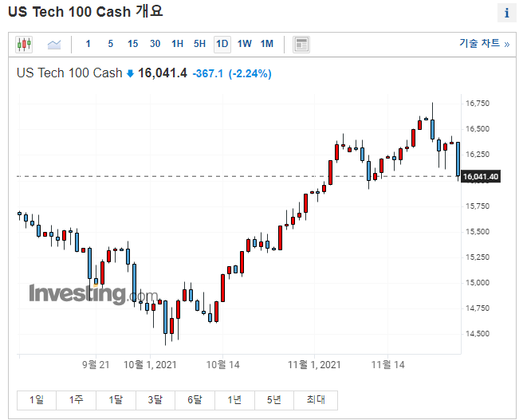This screenshot has height=420, width=523.
Task: Click the 14,500 axis value
Action: (478, 334)
